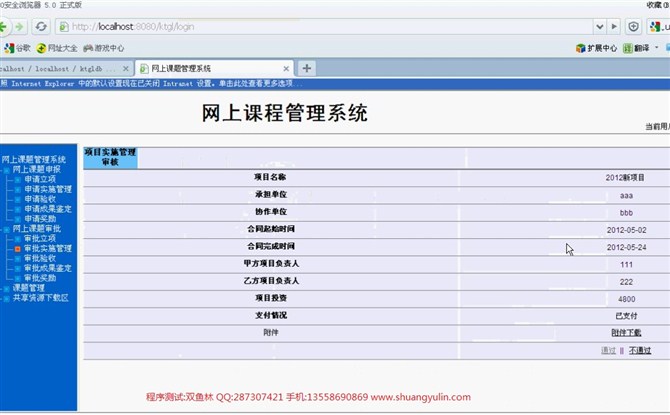Click the payment status 已支付

pyautogui.click(x=626, y=316)
